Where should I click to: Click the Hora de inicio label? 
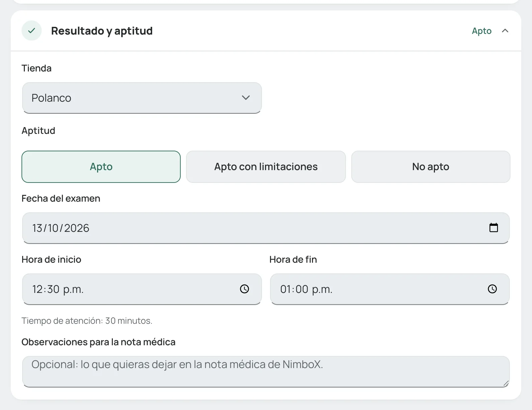coord(51,259)
